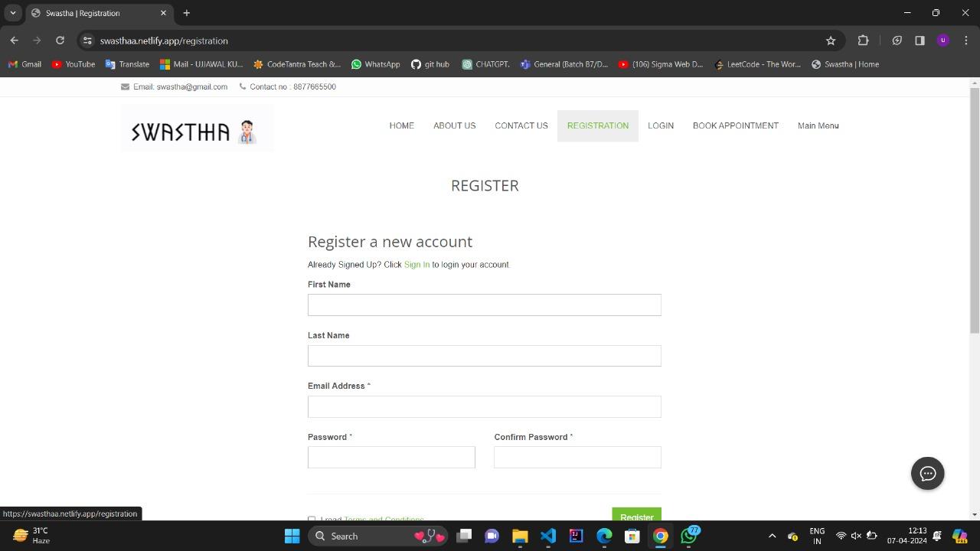The width and height of the screenshot is (980, 551).
Task: Click the contact number 8877665500
Action: tap(314, 87)
